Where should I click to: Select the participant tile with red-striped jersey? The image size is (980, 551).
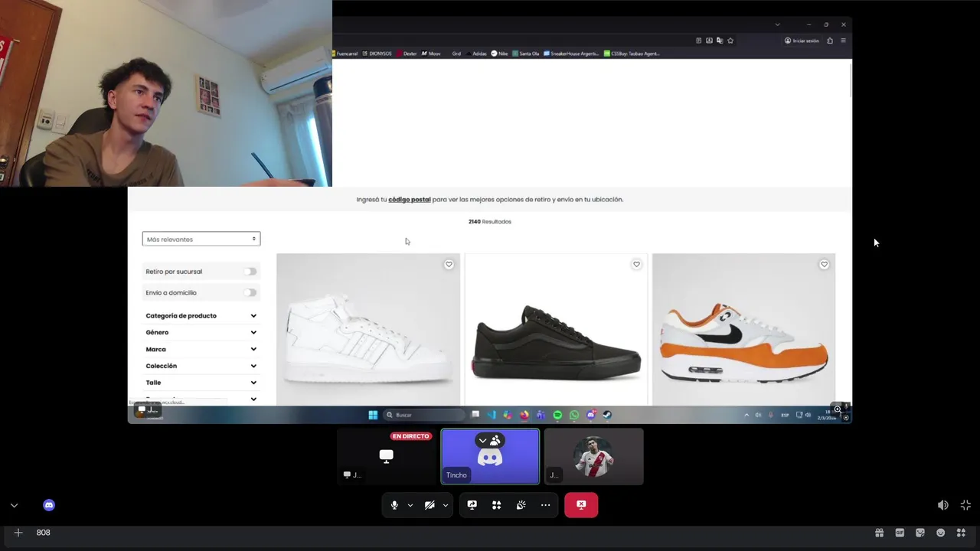593,457
